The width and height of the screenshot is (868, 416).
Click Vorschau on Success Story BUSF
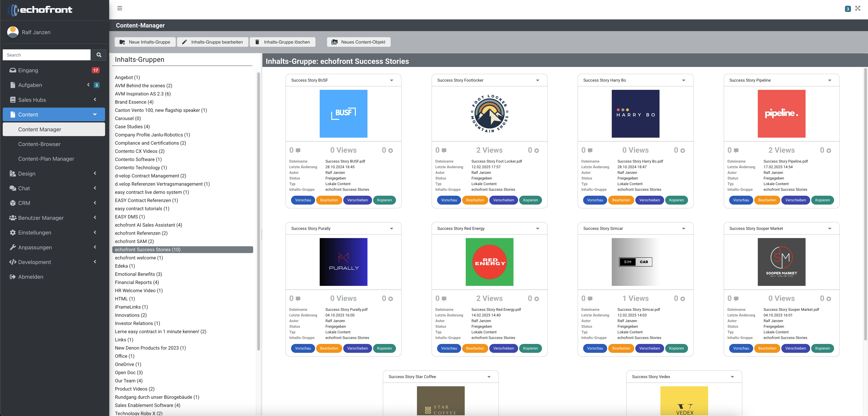click(303, 200)
